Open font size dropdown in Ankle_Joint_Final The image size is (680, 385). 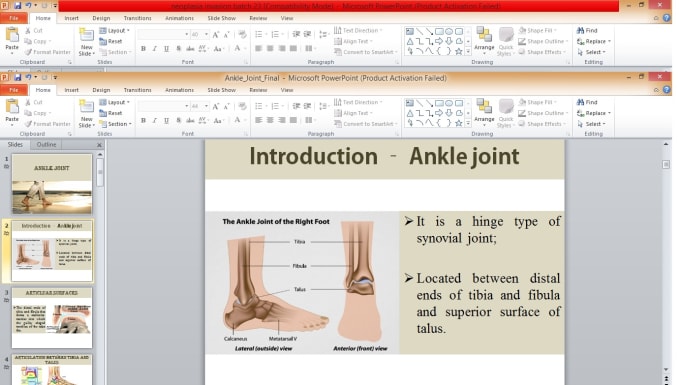(x=206, y=106)
